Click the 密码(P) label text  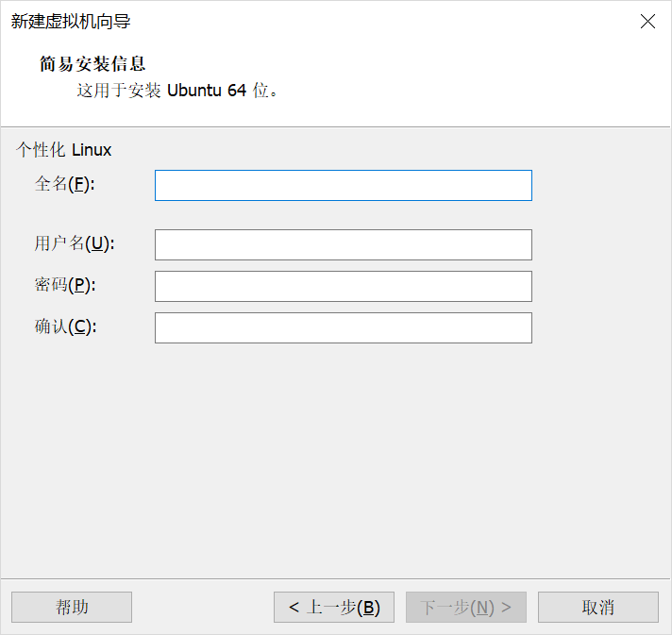click(65, 286)
